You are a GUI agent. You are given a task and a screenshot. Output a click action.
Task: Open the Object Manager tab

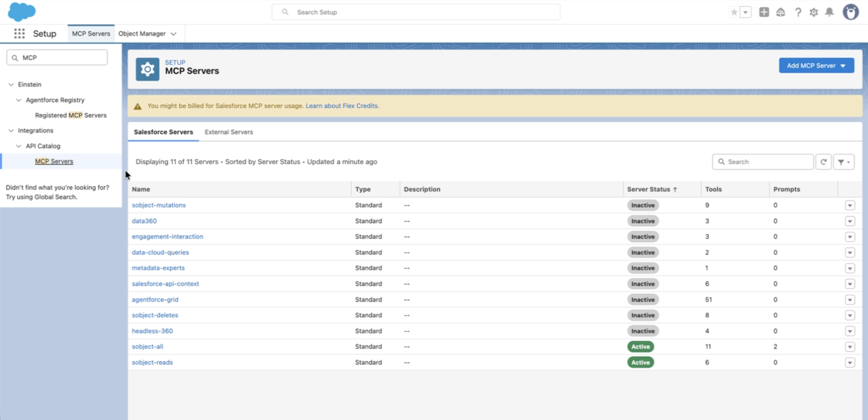coord(142,34)
